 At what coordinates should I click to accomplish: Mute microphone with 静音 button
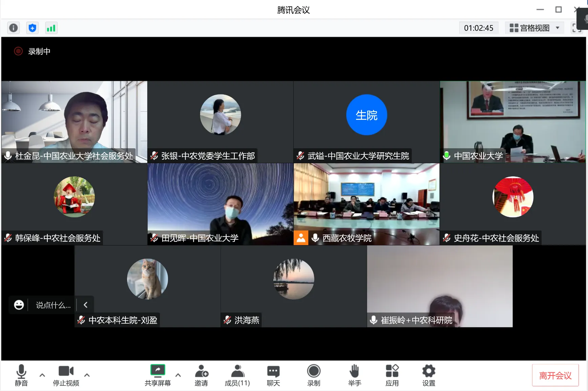[21, 375]
